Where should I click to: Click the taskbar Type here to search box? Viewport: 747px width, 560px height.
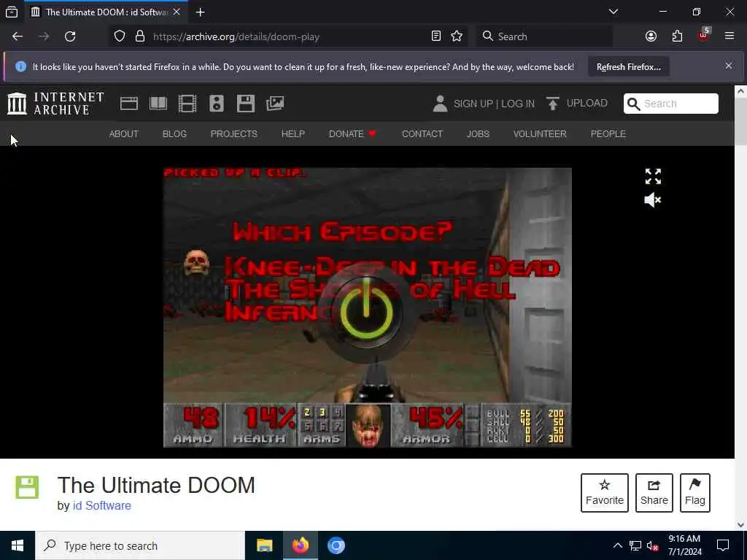tap(140, 545)
